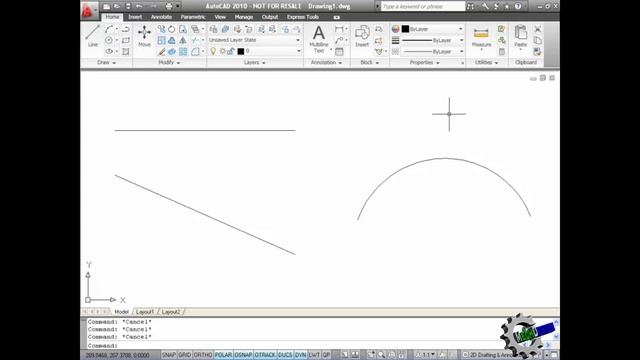
Task: Click the Cut icon in Clipboard panel
Action: click(538, 29)
